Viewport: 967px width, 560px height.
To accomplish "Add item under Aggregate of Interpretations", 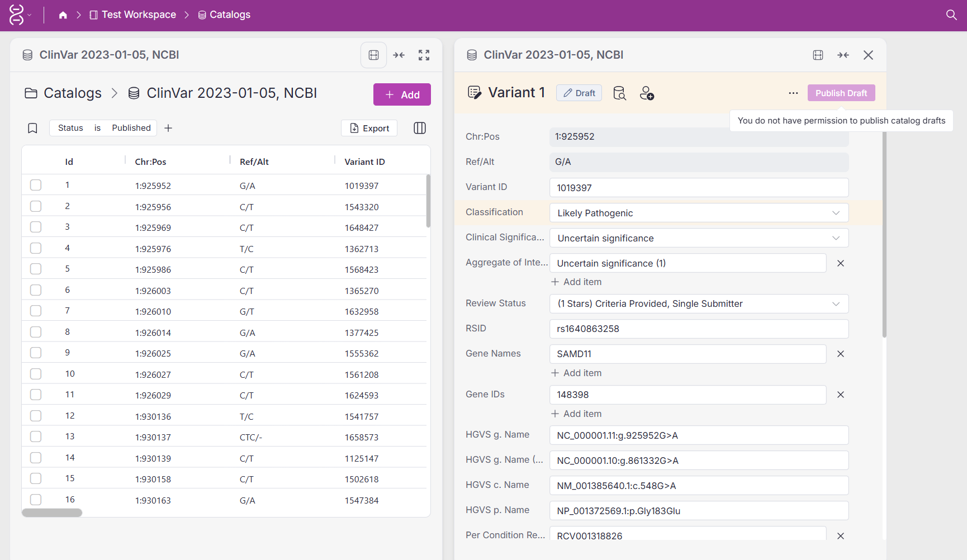I will 576,282.
